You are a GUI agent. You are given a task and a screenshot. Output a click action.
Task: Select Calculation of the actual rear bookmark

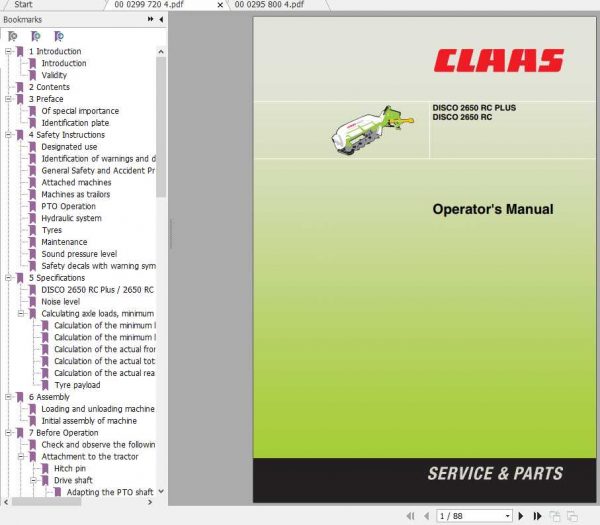point(104,373)
